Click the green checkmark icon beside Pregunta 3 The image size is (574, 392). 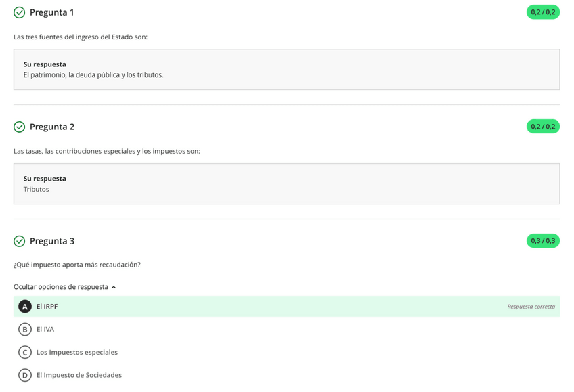[19, 241]
